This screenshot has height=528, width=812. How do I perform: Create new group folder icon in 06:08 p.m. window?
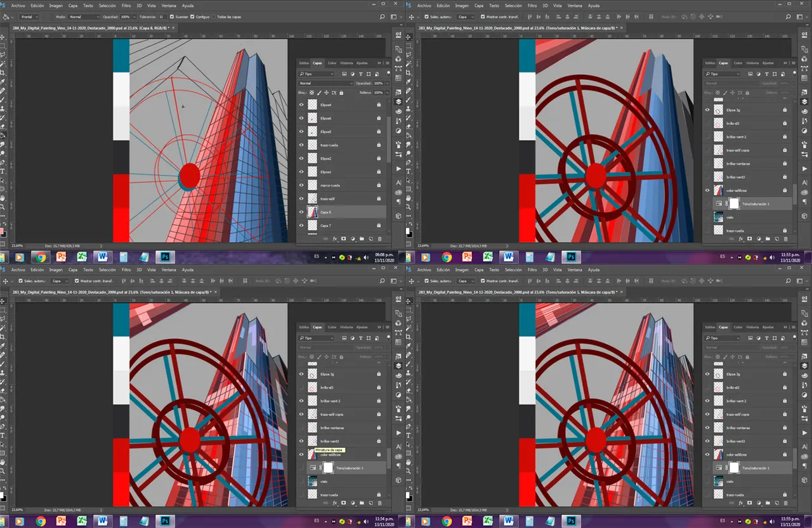[x=362, y=239]
